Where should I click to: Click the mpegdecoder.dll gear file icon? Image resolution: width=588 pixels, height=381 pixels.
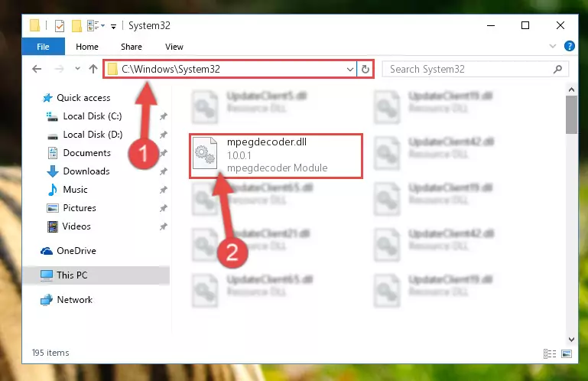(x=205, y=153)
